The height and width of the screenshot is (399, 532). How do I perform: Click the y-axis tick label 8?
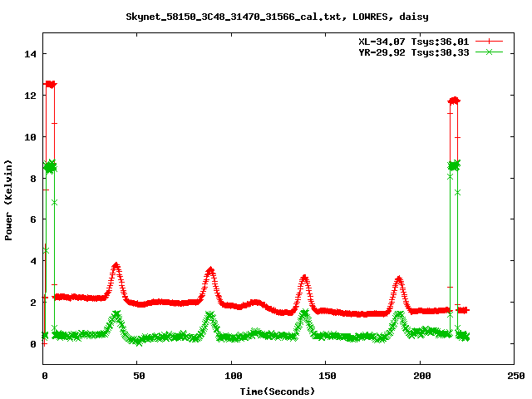click(33, 179)
